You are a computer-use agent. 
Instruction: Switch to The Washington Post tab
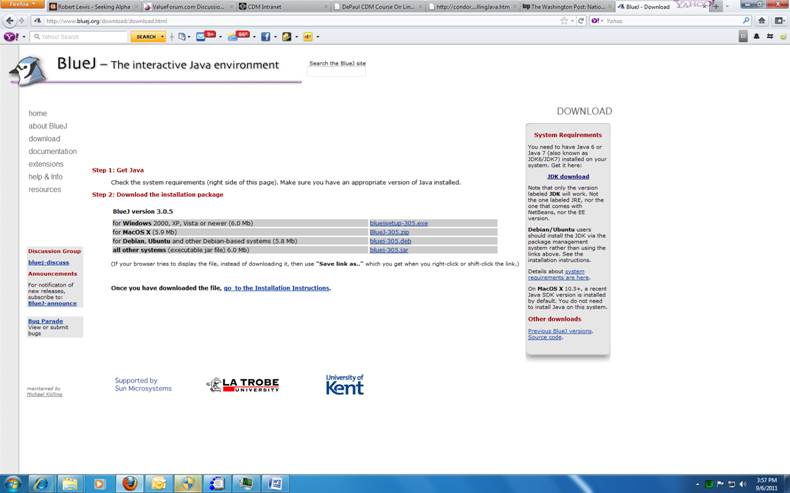coord(566,7)
